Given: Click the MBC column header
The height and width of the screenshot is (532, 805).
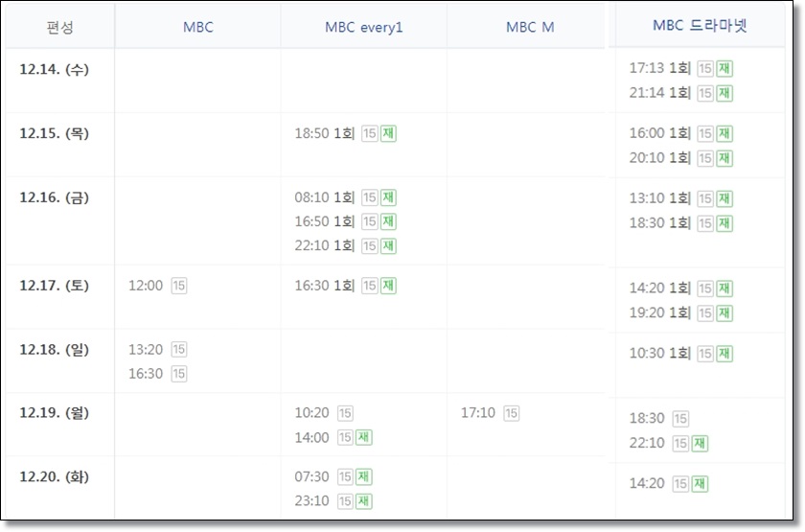Looking at the screenshot, I should click(x=197, y=27).
